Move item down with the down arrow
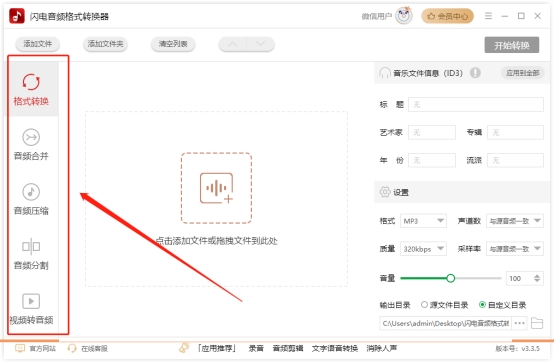Screen dimensions: 554x363 point(260,44)
